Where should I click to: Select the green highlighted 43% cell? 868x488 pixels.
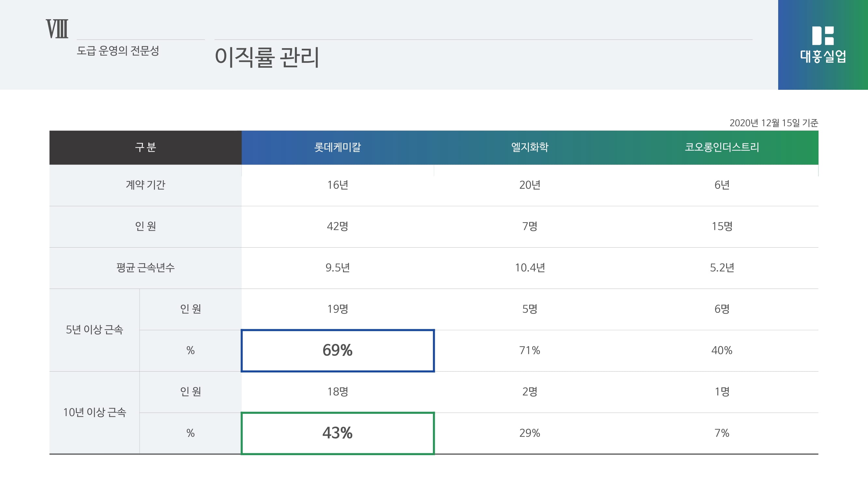pyautogui.click(x=337, y=433)
